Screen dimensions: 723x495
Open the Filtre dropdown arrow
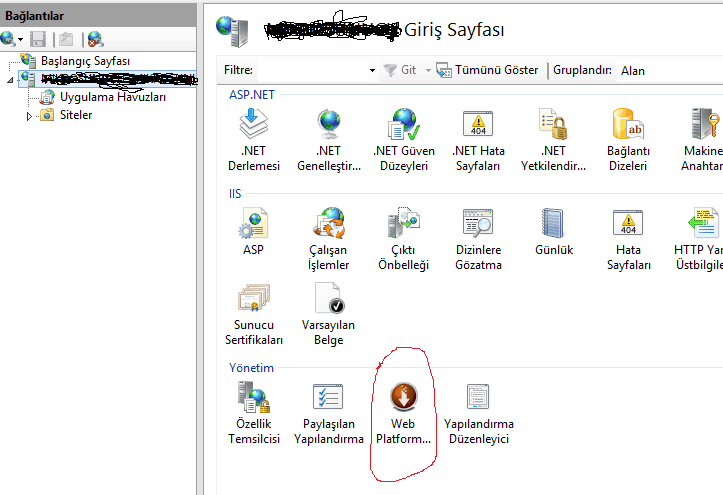(372, 71)
